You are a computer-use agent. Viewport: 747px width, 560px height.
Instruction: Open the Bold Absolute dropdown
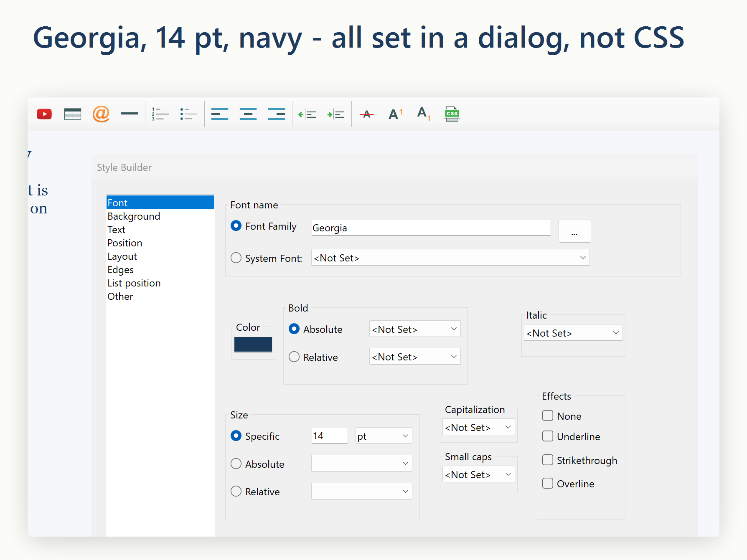(x=415, y=329)
